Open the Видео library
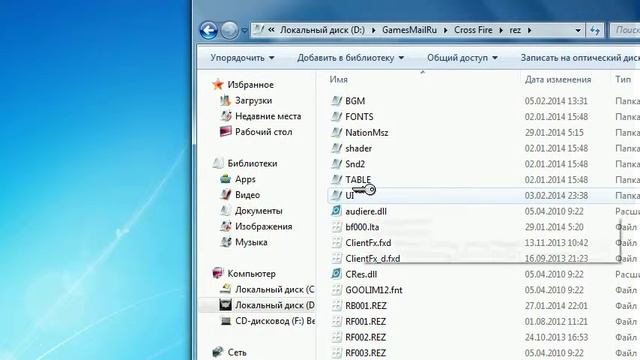 247,195
